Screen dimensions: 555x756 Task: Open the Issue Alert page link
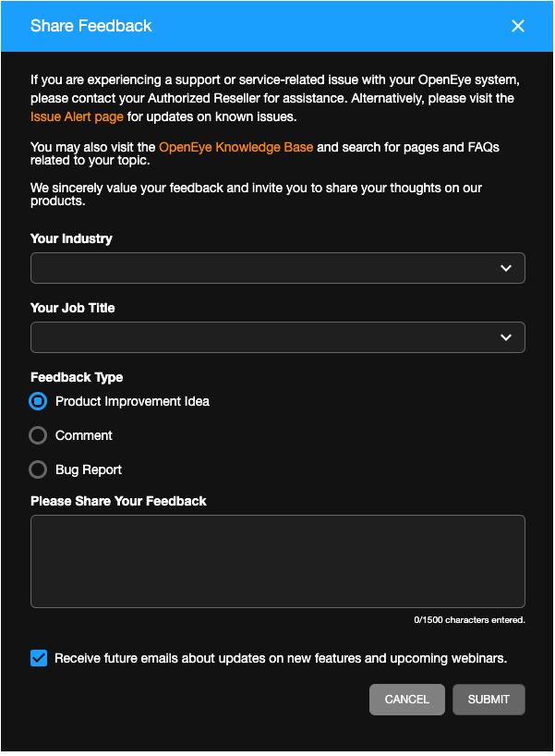pyautogui.click(x=77, y=116)
